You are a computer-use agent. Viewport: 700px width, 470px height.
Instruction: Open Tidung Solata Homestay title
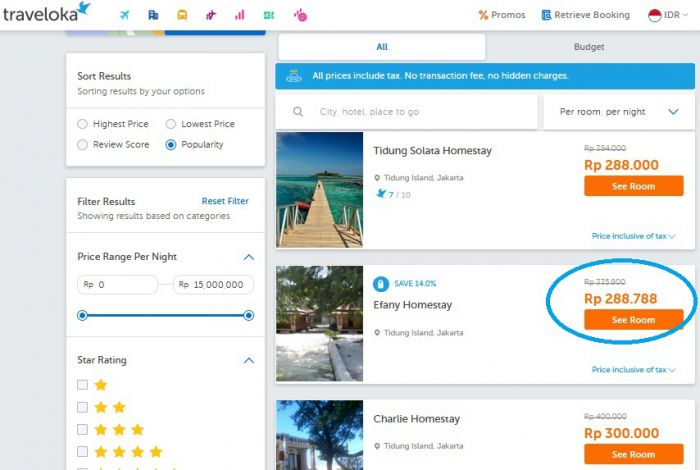pos(432,151)
